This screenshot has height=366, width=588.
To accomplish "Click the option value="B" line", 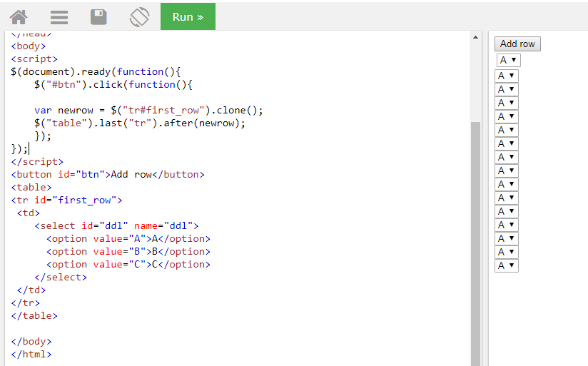I will 128,252.
